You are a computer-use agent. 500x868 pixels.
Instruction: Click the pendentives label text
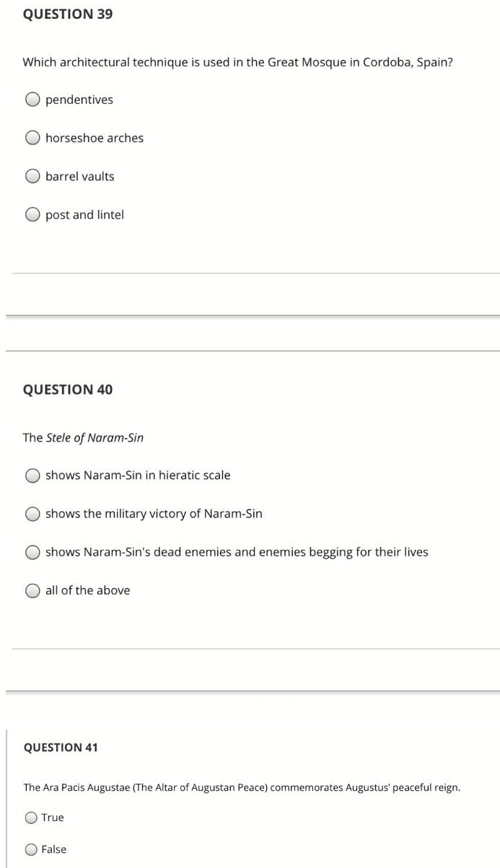pyautogui.click(x=79, y=100)
